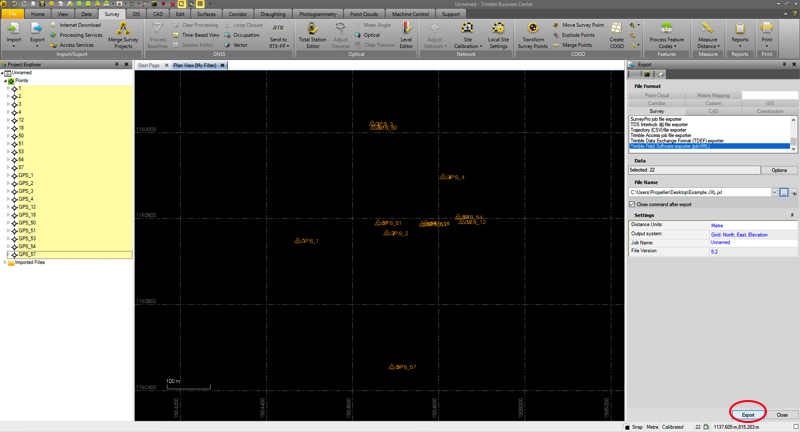800x432 pixels.
Task: Select GPS_57 in Project Explorer
Action: (27, 254)
